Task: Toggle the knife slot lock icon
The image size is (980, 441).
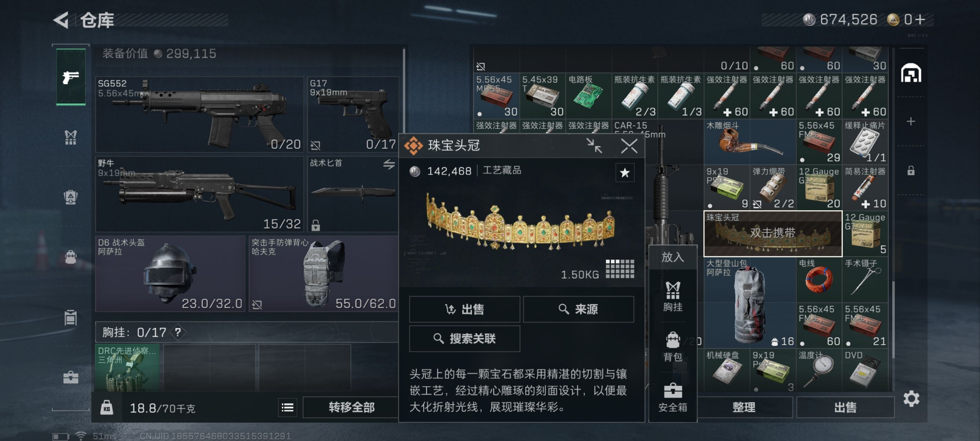Action: [315, 225]
